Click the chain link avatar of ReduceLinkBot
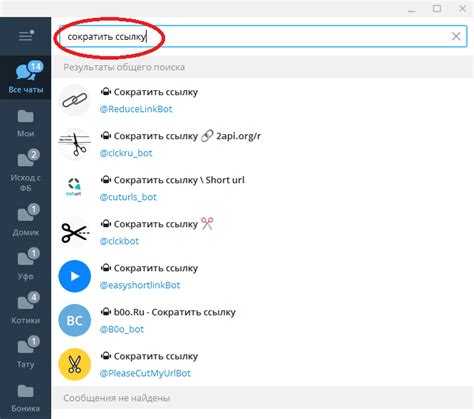474x419 pixels. (x=75, y=100)
